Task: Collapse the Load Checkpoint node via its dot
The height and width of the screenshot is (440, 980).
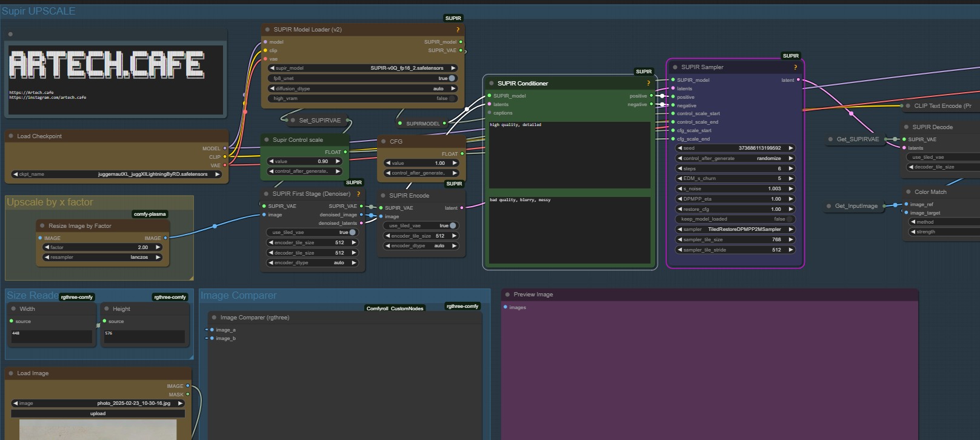Action: pos(11,136)
